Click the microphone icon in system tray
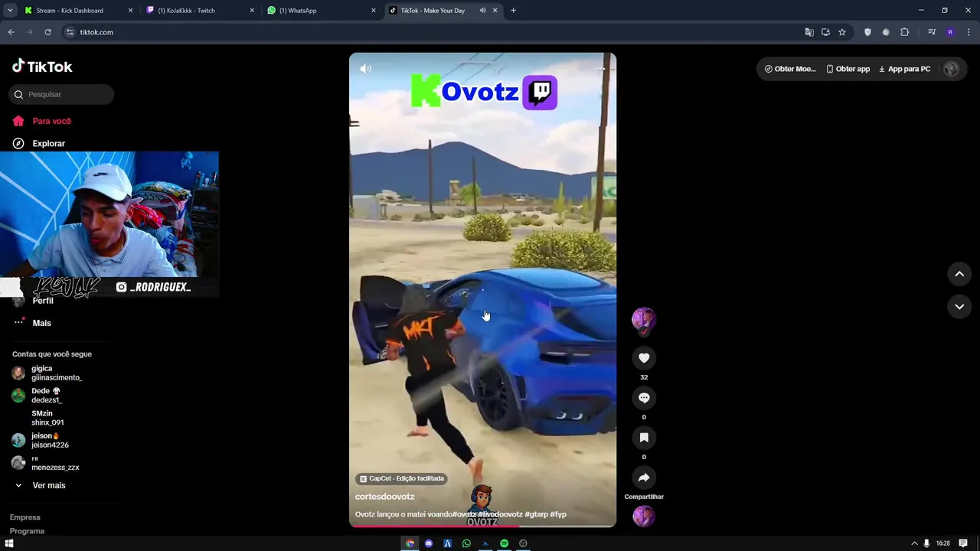980x551 pixels. (926, 543)
